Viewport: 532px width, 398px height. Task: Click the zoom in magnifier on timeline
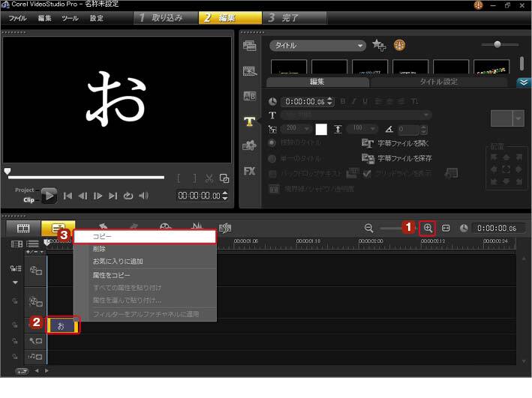click(428, 228)
